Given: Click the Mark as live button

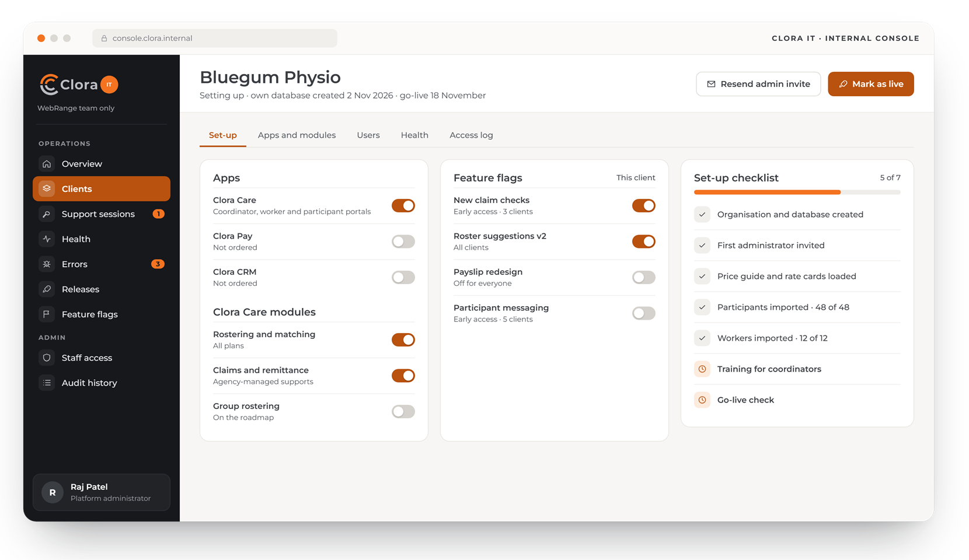Looking at the screenshot, I should click(871, 84).
